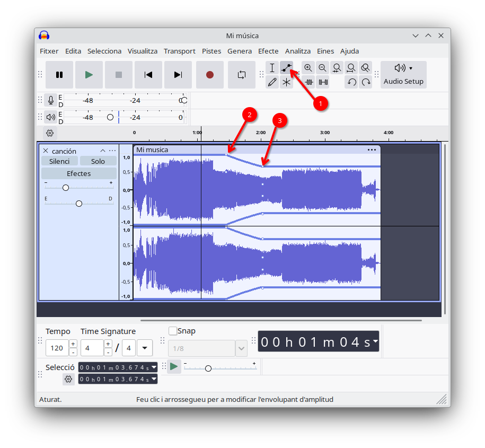The width and height of the screenshot is (485, 448).
Task: Select the Draw pencil tool
Action: (272, 82)
